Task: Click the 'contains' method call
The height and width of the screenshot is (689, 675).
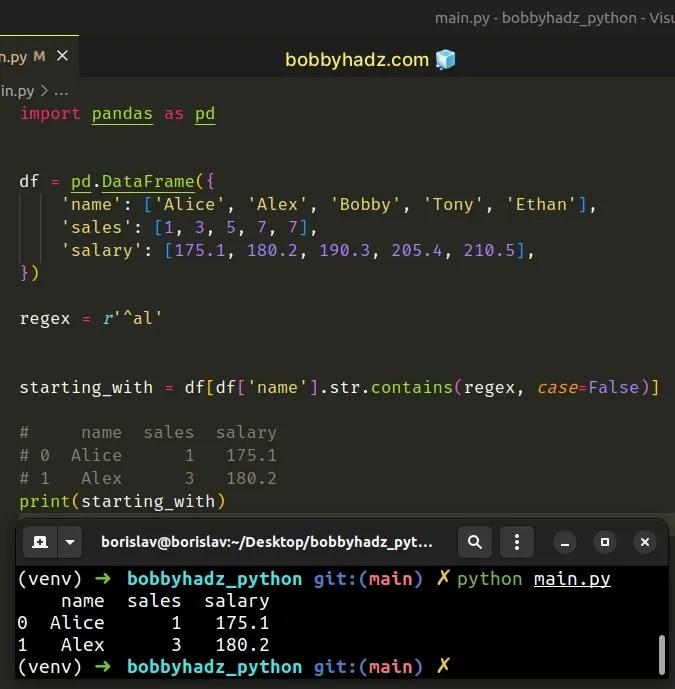Action: (412, 388)
